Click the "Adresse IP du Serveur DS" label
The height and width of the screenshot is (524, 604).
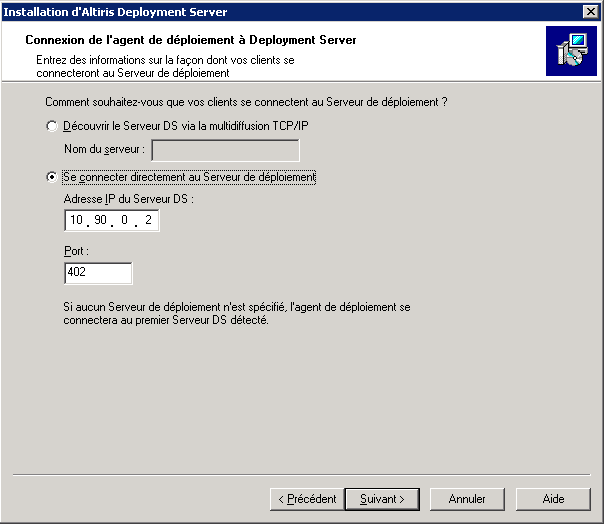(x=128, y=198)
